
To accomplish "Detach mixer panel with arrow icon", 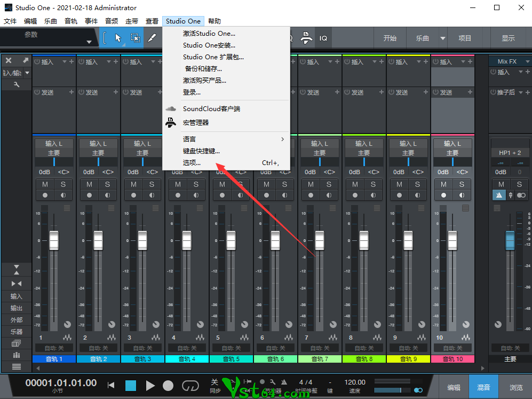I will tap(26, 60).
